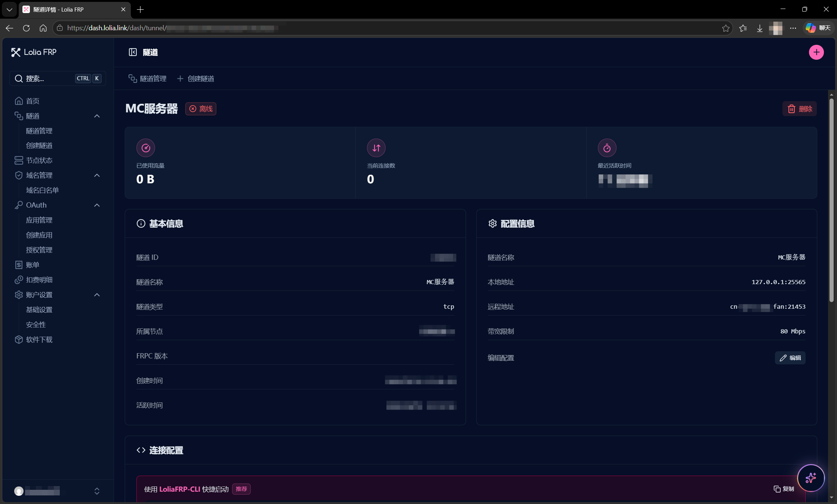Click the 离线 status badge
The width and height of the screenshot is (837, 504).
(201, 109)
